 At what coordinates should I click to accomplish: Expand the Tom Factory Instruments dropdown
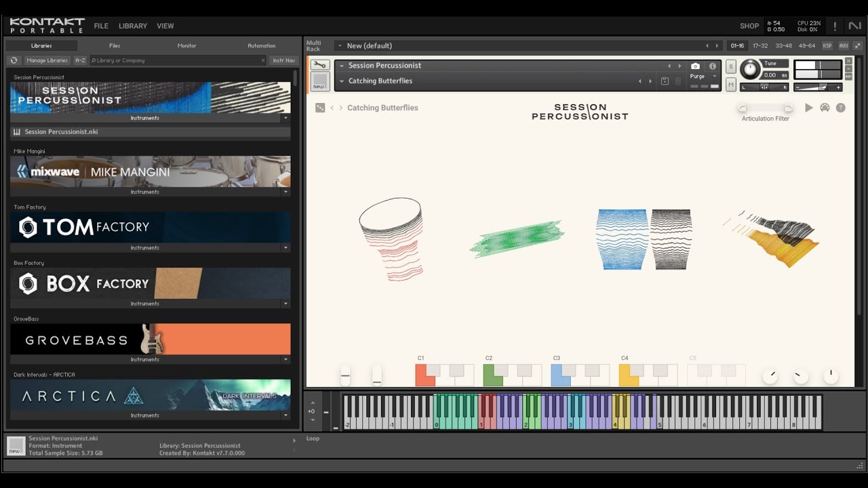click(285, 248)
